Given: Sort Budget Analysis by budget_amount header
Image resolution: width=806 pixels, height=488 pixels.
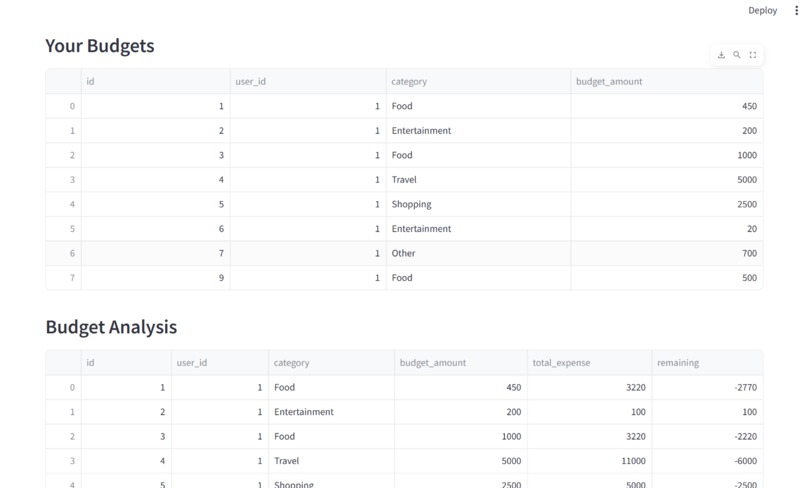Looking at the screenshot, I should pyautogui.click(x=461, y=363).
